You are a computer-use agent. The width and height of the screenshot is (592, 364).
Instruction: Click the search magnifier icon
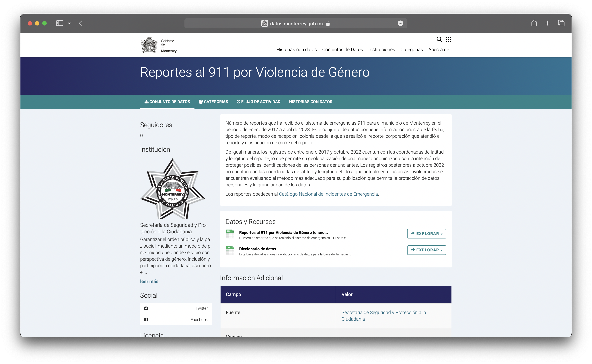(439, 39)
